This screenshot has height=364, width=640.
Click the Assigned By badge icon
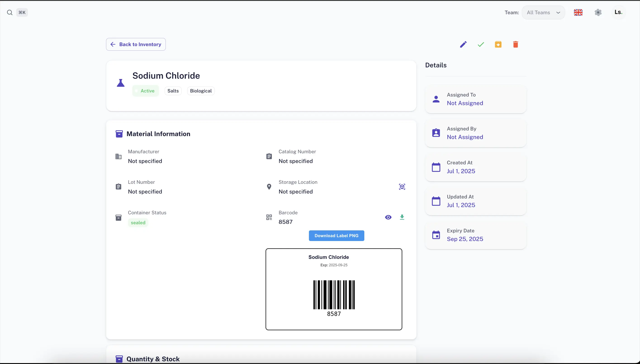pyautogui.click(x=436, y=133)
